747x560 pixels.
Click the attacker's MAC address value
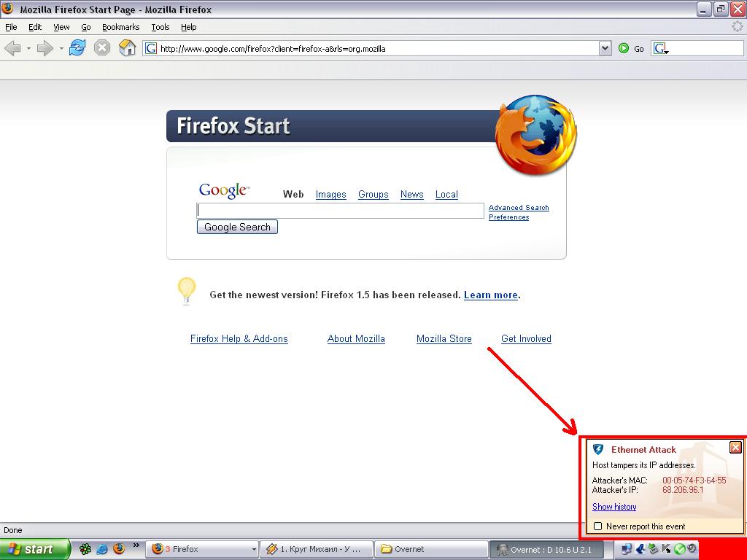(x=694, y=480)
